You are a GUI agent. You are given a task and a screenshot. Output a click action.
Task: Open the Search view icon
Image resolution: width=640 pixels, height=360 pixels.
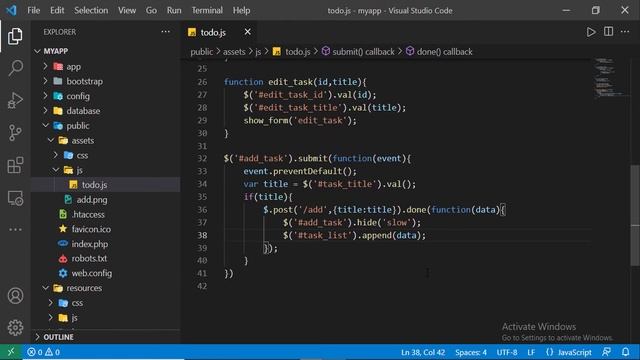(15, 68)
